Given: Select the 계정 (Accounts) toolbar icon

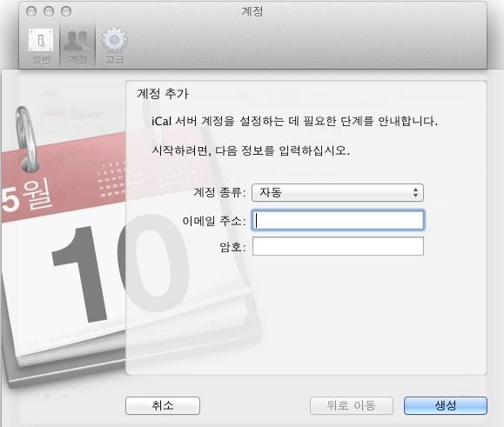Looking at the screenshot, I should [x=77, y=45].
